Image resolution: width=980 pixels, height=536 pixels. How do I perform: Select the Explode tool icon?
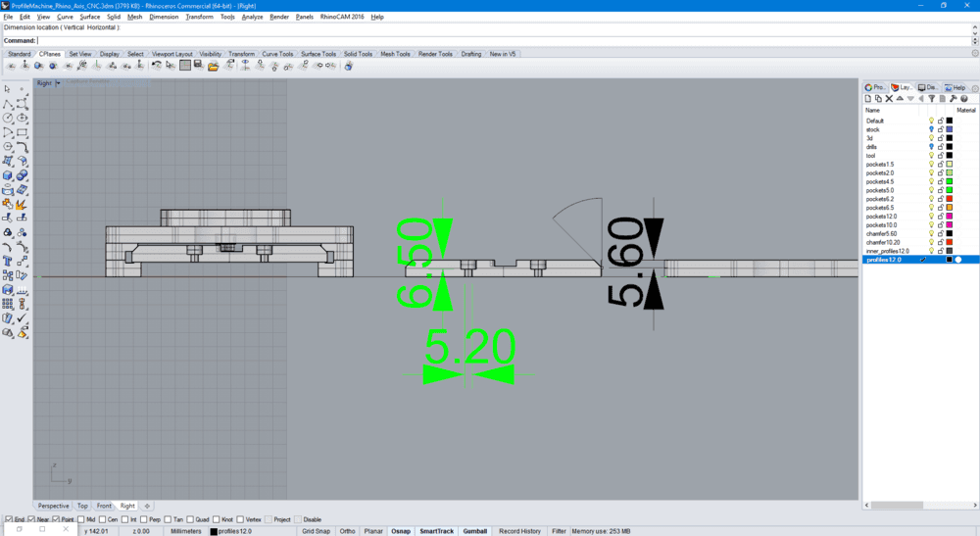22,204
